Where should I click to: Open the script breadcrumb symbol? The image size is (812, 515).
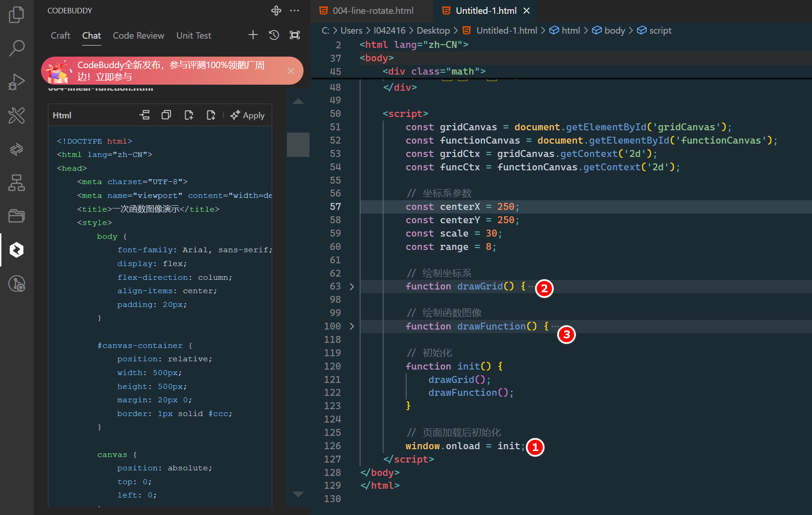654,30
